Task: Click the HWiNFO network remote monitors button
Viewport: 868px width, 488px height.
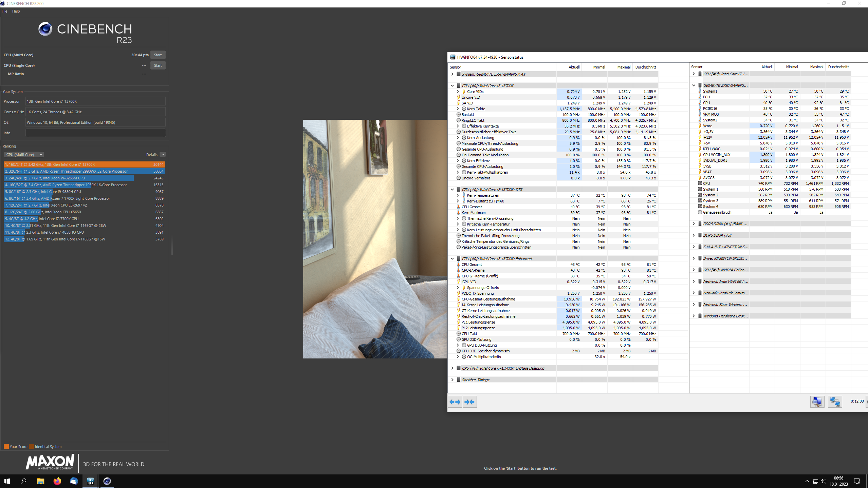Action: click(x=835, y=402)
